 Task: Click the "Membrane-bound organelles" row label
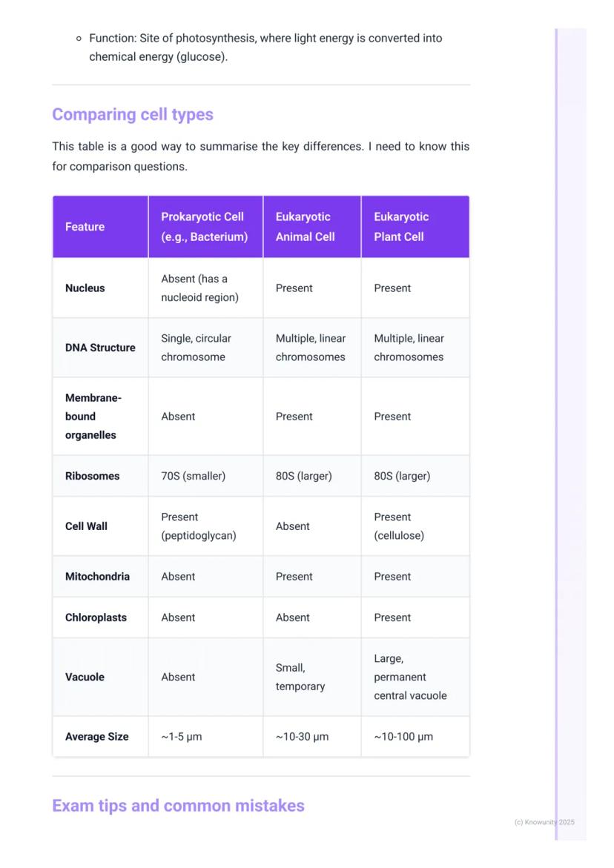93,417
